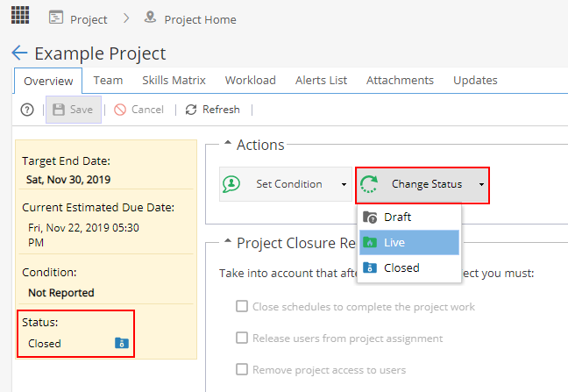Screen dimensions: 568x392
Task: Click the Target End Date value Sat, Nov 30, 2019
Action: (68, 179)
